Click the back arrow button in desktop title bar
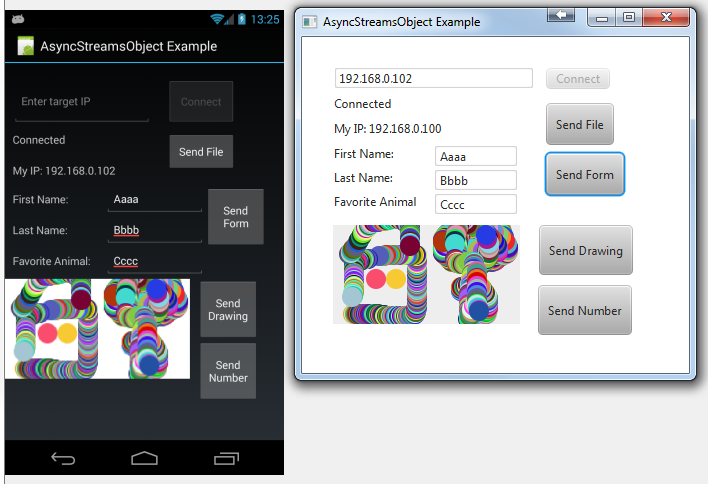708x484 pixels. point(561,15)
